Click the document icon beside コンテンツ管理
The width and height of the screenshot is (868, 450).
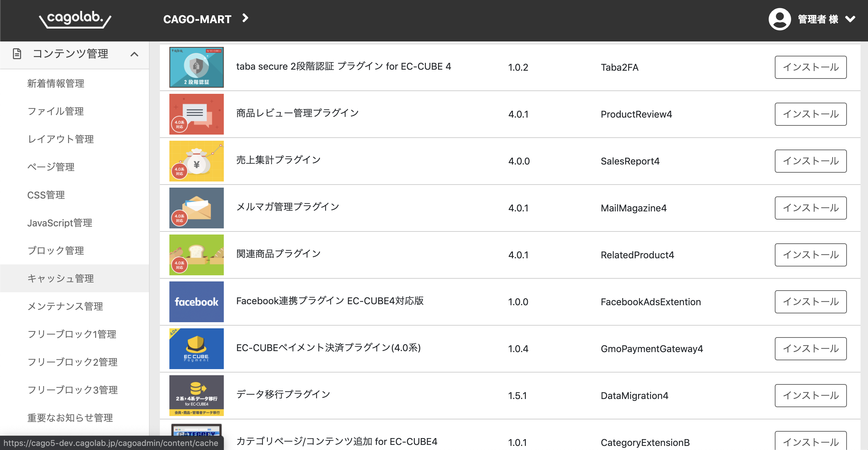pos(17,54)
